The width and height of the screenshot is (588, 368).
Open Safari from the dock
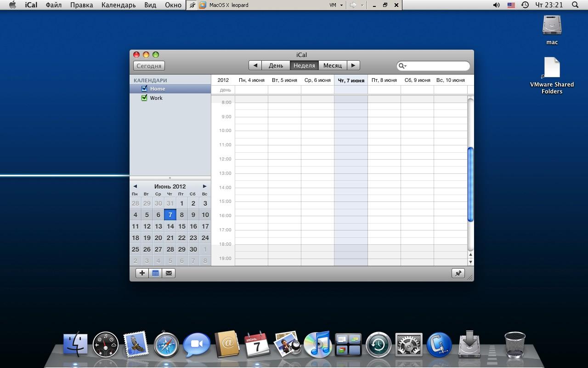tap(166, 345)
